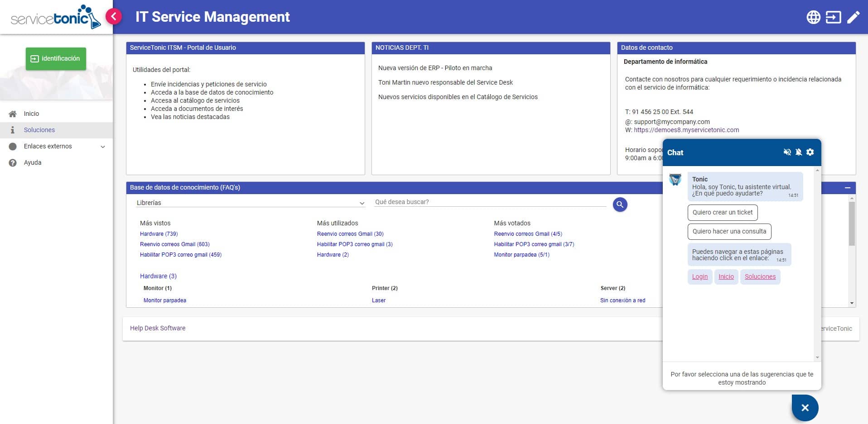
Task: Choose 'Quiero crear un ticket' in chat
Action: pyautogui.click(x=722, y=212)
